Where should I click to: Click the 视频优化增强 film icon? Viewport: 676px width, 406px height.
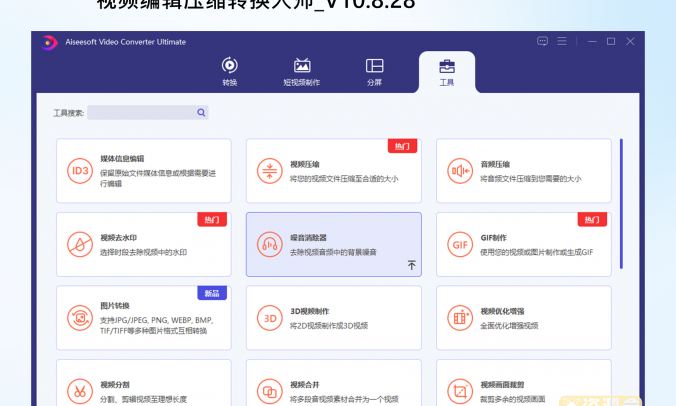point(460,318)
